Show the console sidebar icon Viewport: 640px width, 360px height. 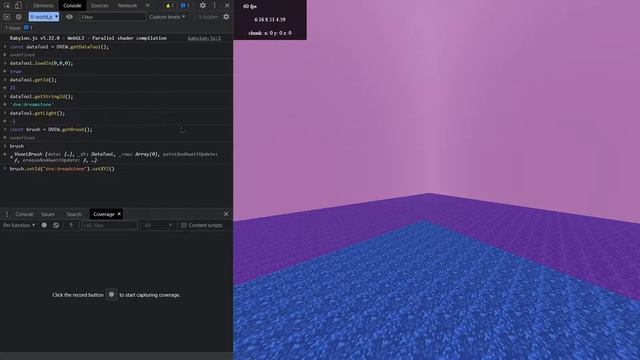(7, 17)
